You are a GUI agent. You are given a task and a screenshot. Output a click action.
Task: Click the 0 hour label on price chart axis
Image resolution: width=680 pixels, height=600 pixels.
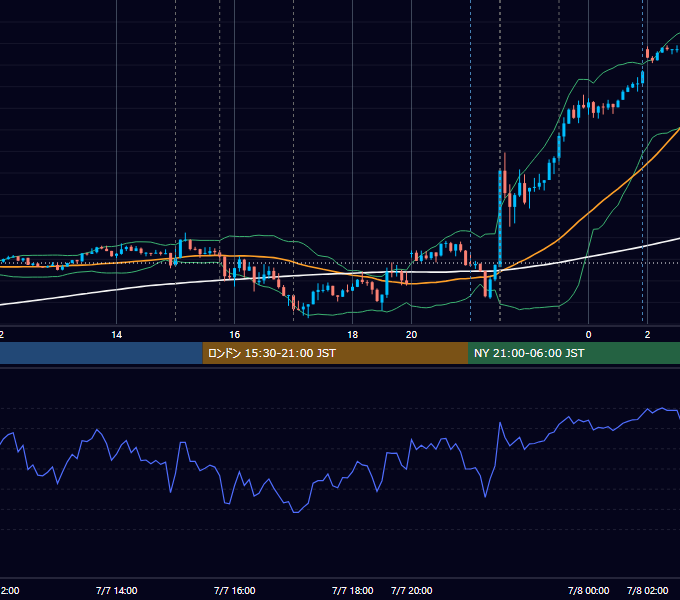(x=588, y=335)
